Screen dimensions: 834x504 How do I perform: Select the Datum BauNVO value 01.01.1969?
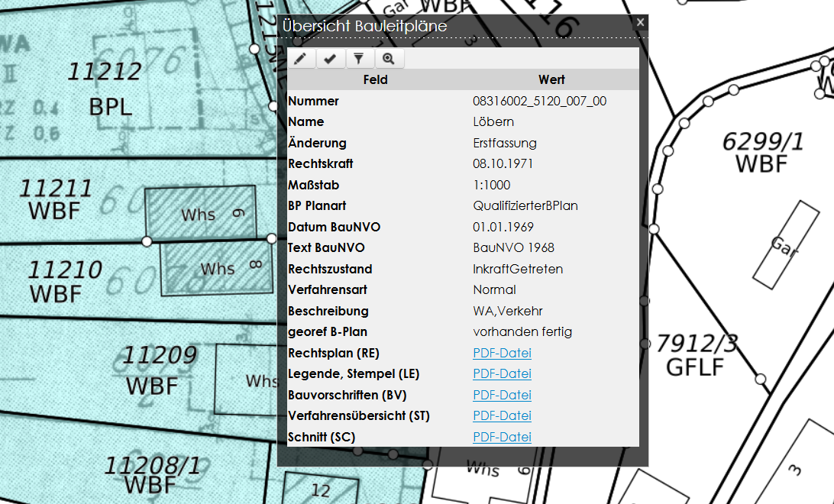503,227
